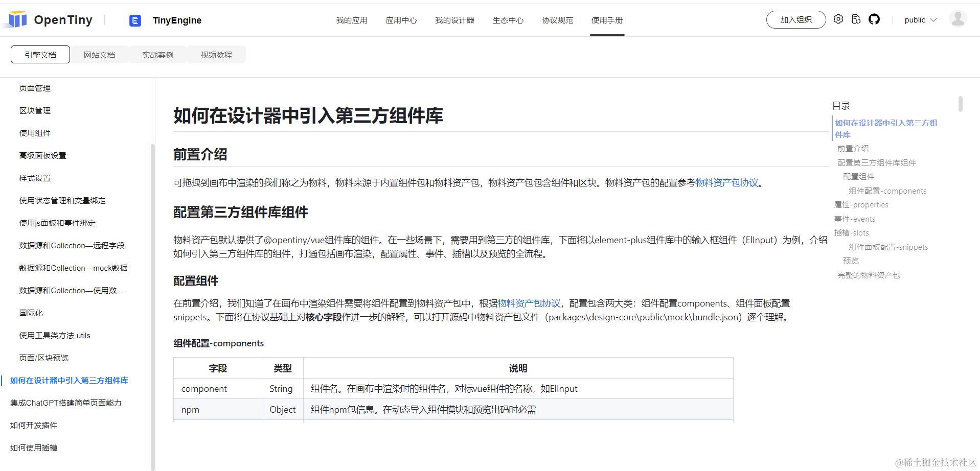Open the settings gear icon

[838, 19]
